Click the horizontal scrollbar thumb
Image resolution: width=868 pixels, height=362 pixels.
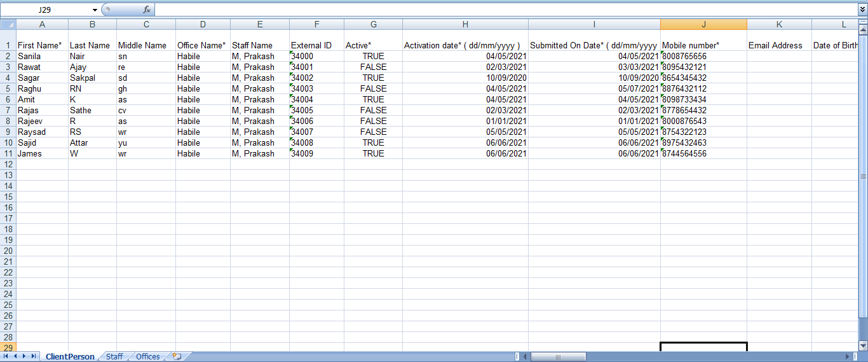[x=557, y=357]
